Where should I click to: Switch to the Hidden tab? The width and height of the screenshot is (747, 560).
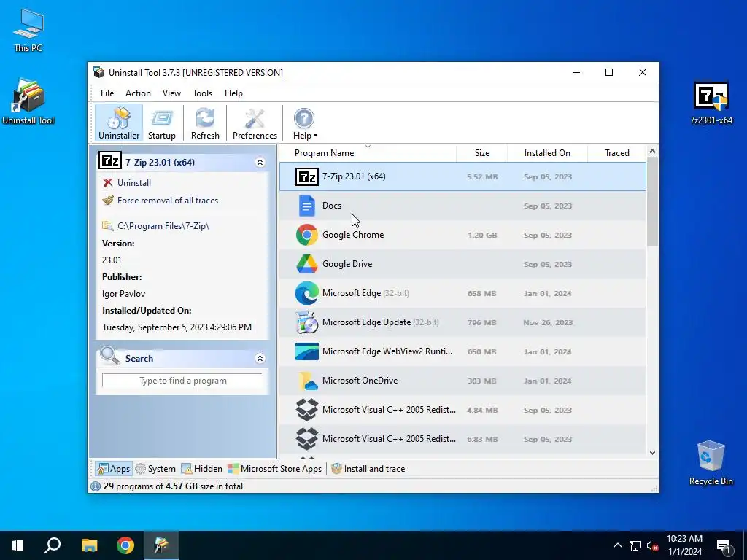coord(202,469)
